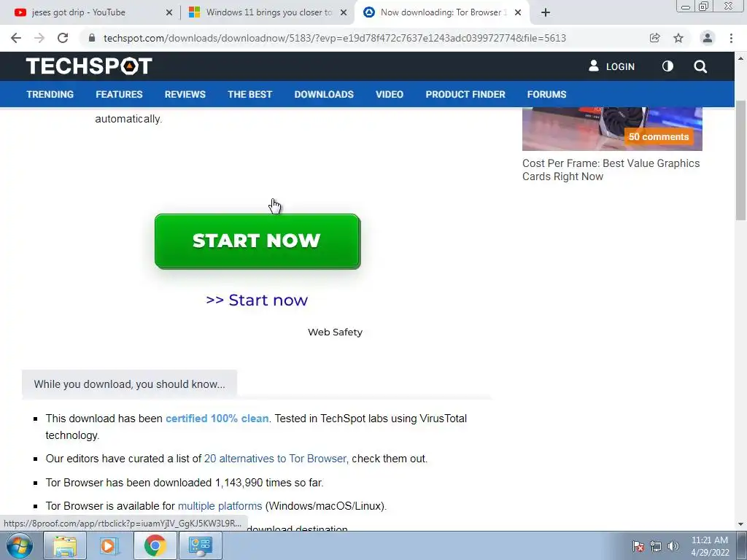The width and height of the screenshot is (747, 560).
Task: Open the Chrome profile avatar
Action: click(x=708, y=38)
